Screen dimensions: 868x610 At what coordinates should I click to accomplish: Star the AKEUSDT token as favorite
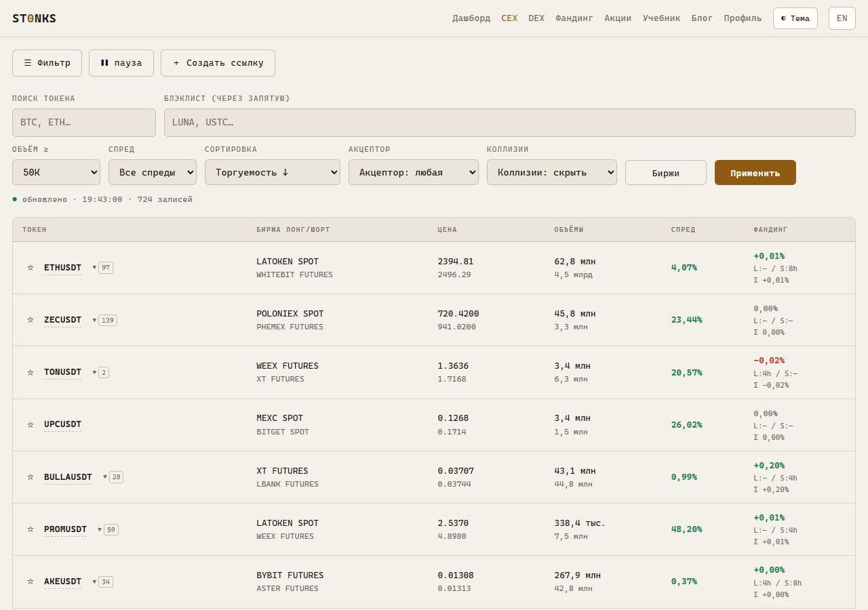[30, 582]
